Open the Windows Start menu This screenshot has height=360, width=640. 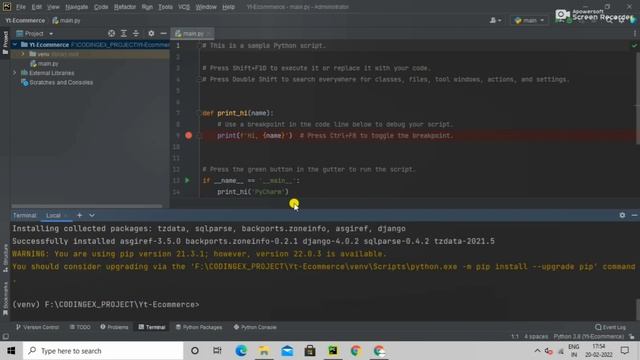click(11, 351)
